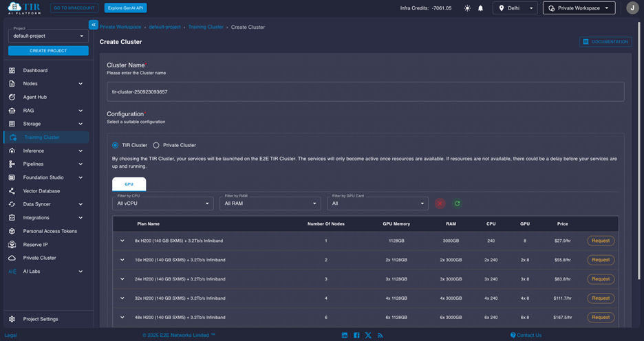Click the Personal Access Tokens icon

click(12, 232)
